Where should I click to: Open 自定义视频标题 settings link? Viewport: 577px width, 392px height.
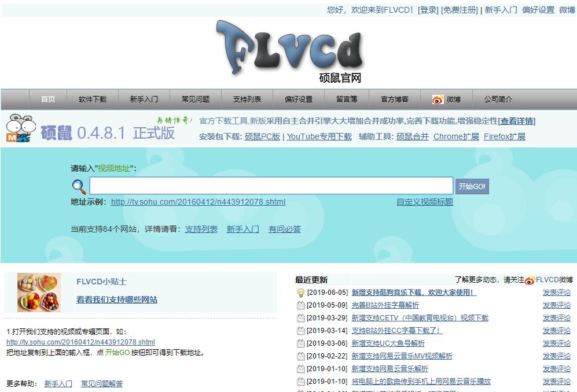click(x=424, y=202)
